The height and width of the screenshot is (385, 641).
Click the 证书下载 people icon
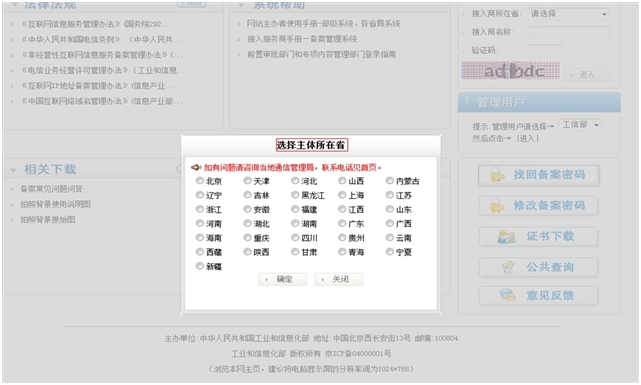tap(506, 236)
